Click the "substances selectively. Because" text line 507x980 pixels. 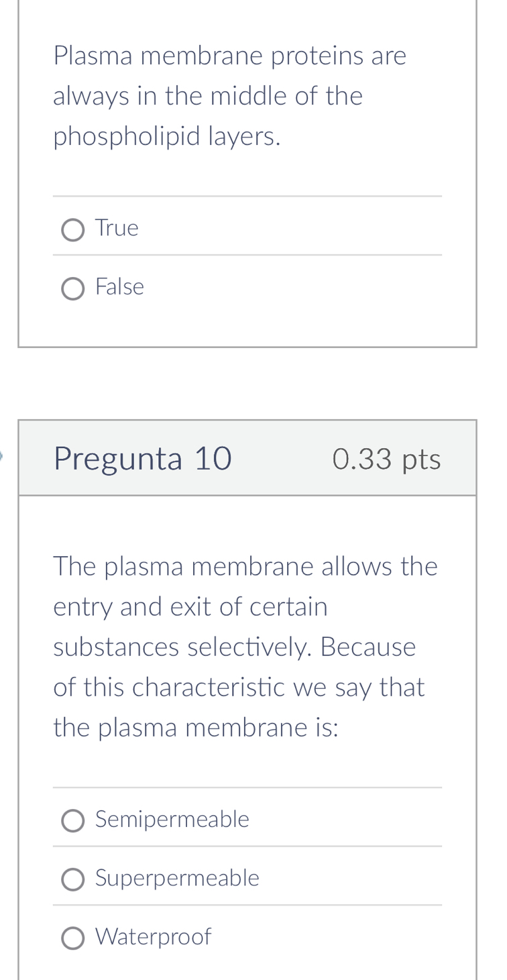point(235,647)
